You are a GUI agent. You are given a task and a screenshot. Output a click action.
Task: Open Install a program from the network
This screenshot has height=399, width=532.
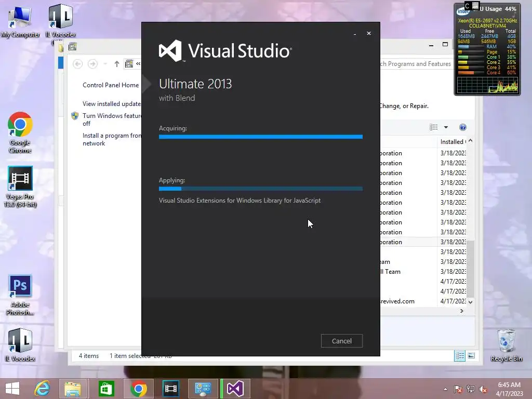pos(112,139)
